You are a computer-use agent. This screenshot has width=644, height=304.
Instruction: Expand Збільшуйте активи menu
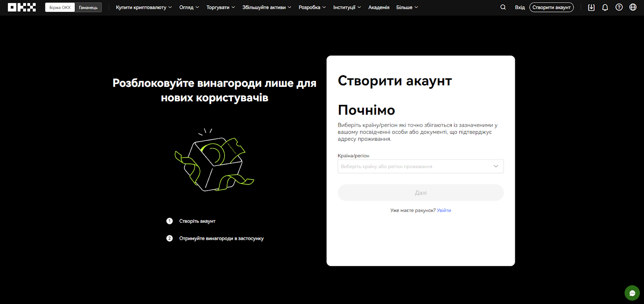(266, 7)
